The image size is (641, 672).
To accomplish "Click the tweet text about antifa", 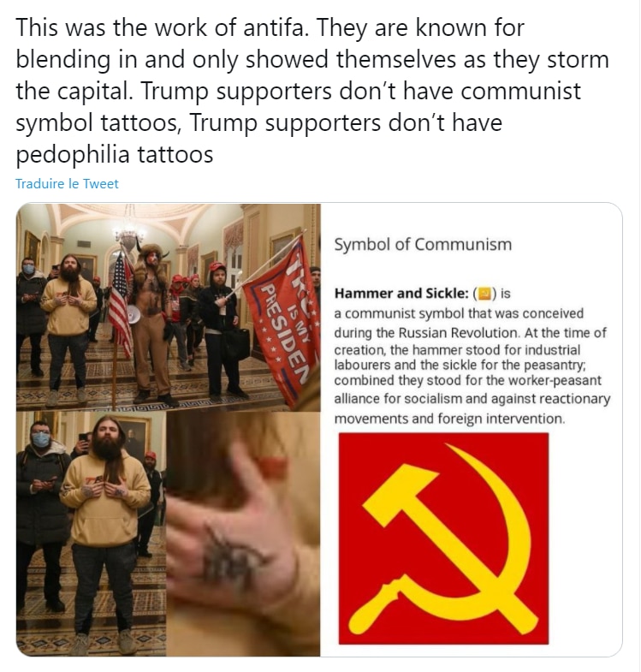I will 312,91.
